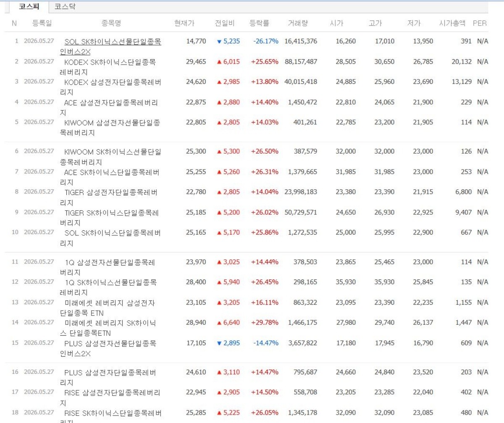The width and height of the screenshot is (504, 423).
Task: Open 미래에셋 레버리지 삼성전자 단일종목 ETN link
Action: tap(108, 307)
